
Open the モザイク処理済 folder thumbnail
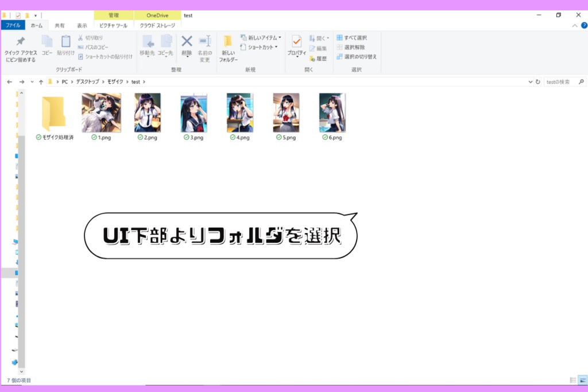(55, 112)
